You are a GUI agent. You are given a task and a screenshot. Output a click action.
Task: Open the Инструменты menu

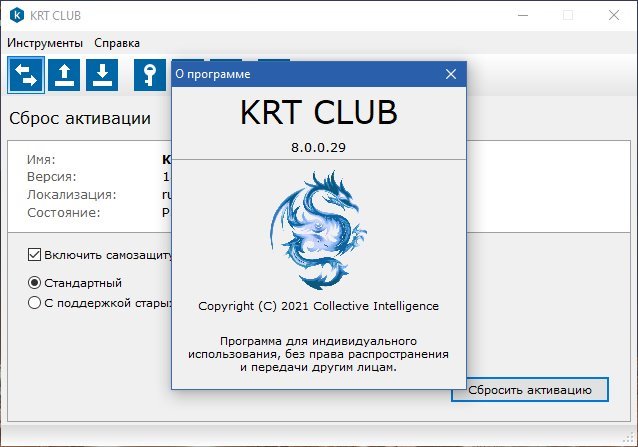coord(45,43)
